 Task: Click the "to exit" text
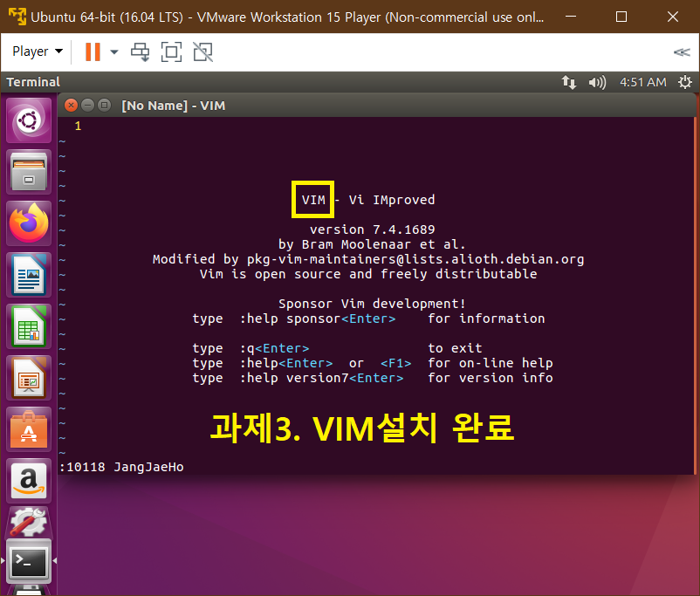(x=455, y=348)
